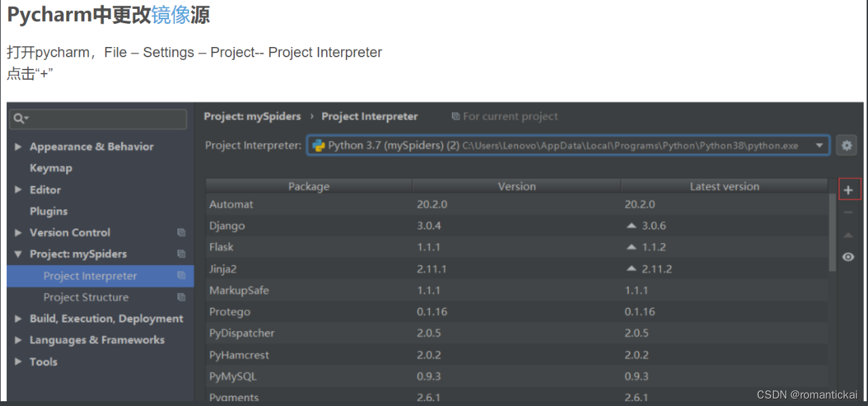Viewport: 868px width, 406px height.
Task: Expand the Version Control section
Action: point(18,232)
